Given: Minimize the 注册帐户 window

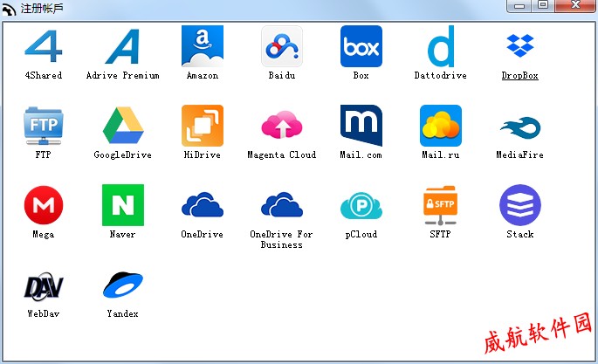Looking at the screenshot, I should (519, 6).
